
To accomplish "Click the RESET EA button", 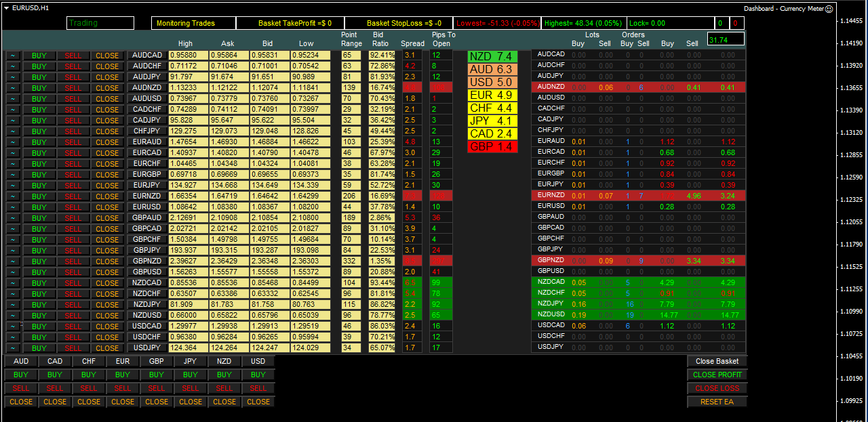I will pyautogui.click(x=717, y=402).
